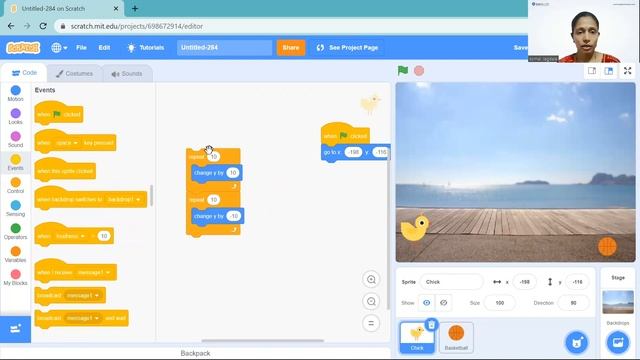
Task: Open the Tutorials menu item
Action: click(x=146, y=48)
